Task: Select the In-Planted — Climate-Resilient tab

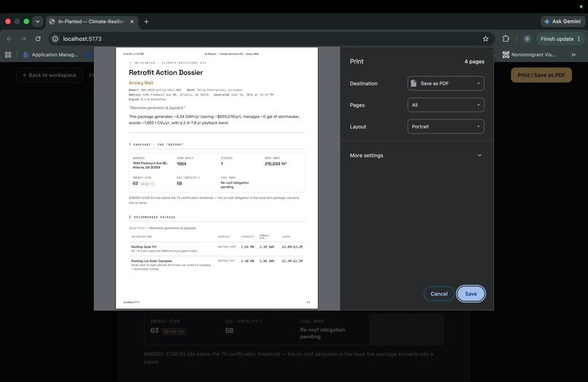Action: tap(91, 22)
